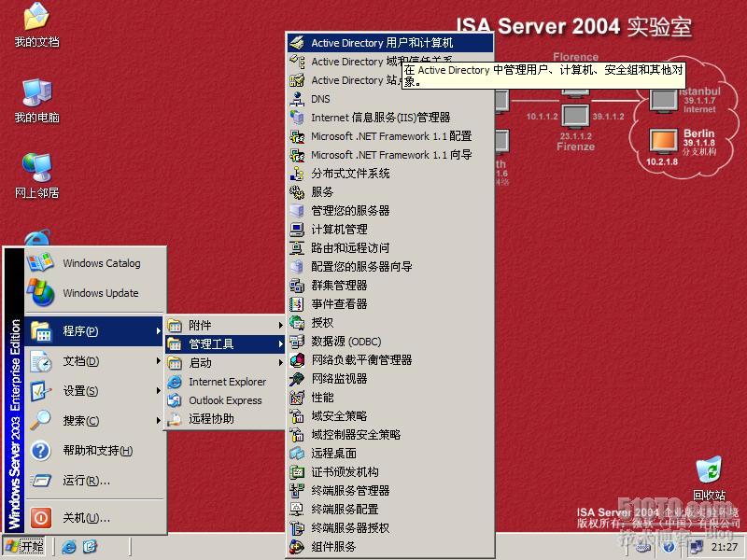Open Windows Update in Start menu

tap(94, 293)
